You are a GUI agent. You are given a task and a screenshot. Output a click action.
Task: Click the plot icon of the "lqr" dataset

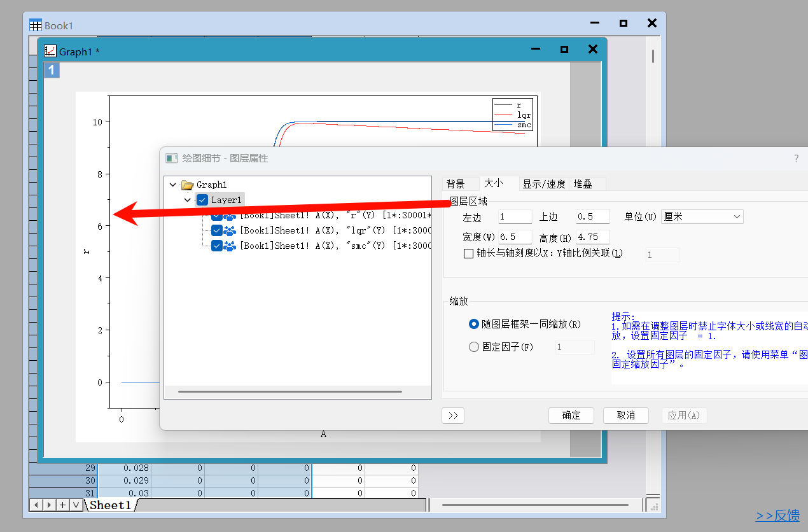point(230,231)
